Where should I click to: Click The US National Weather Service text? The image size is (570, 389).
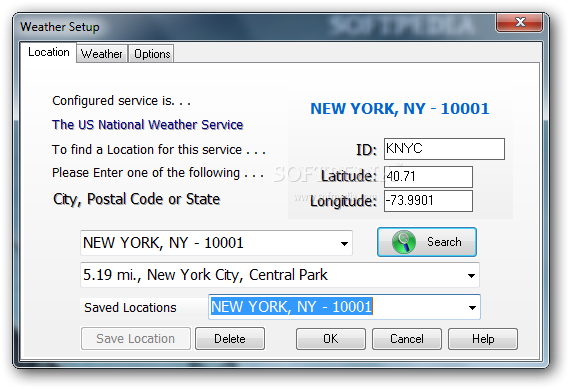(148, 125)
